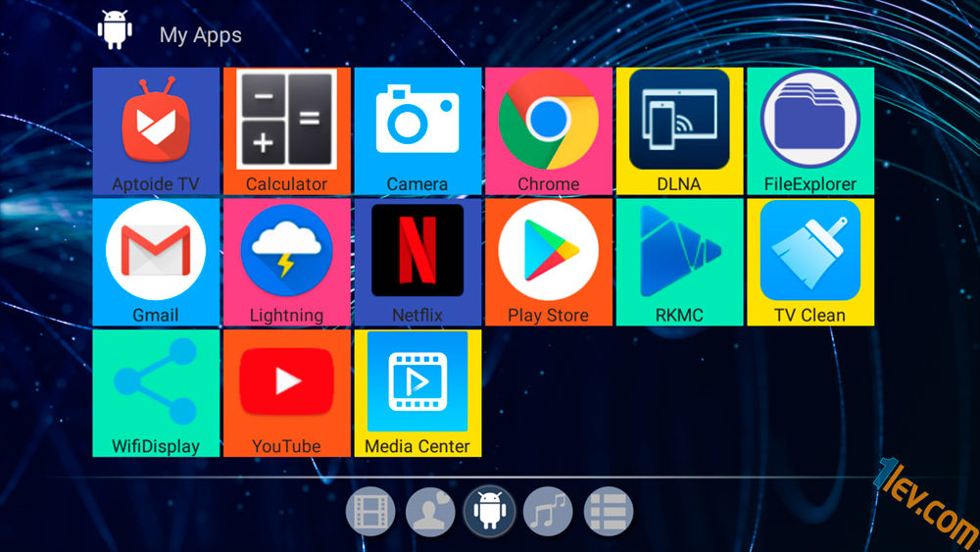
Task: Select the Android robot apps tab
Action: click(489, 512)
